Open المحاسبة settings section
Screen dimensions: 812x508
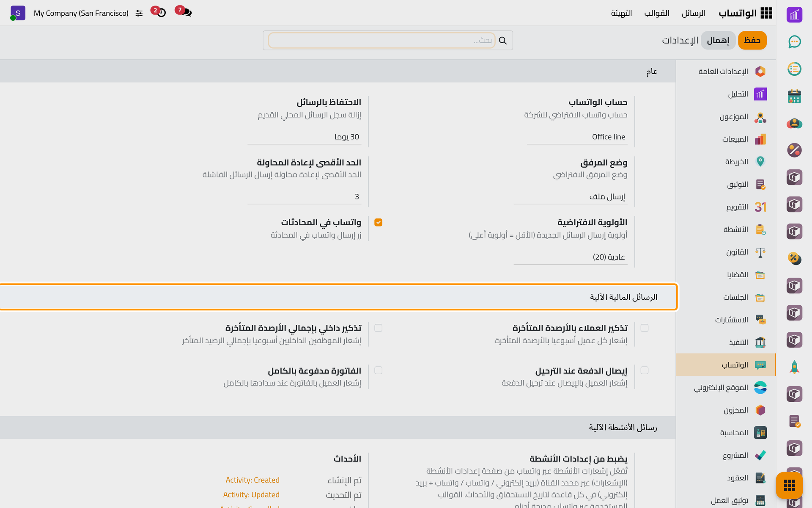pos(726,433)
